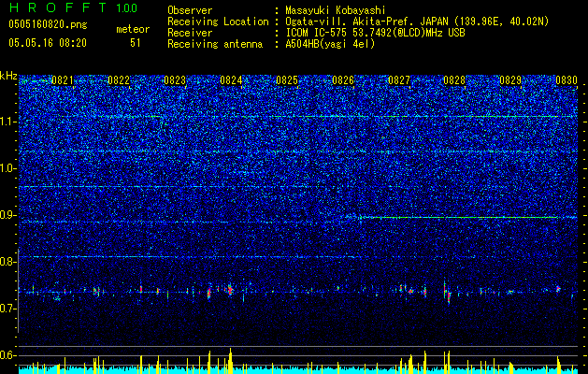Click the meteor count label
This screenshot has height=374, width=588.
tap(133, 29)
